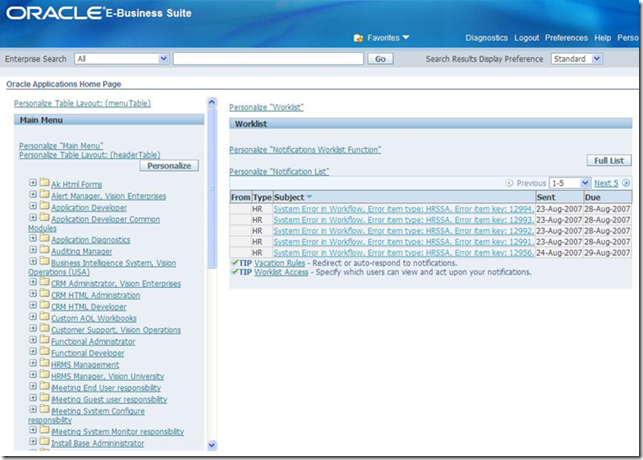Click the Logout menu link
Image resolution: width=643 pixels, height=460 pixels.
click(527, 38)
